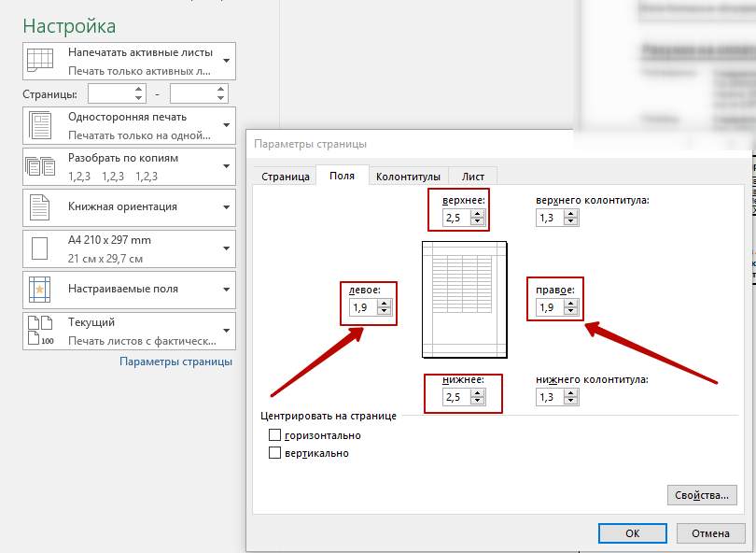
Task: Open the A4 210 x 297 mm dropdown
Action: coord(226,248)
